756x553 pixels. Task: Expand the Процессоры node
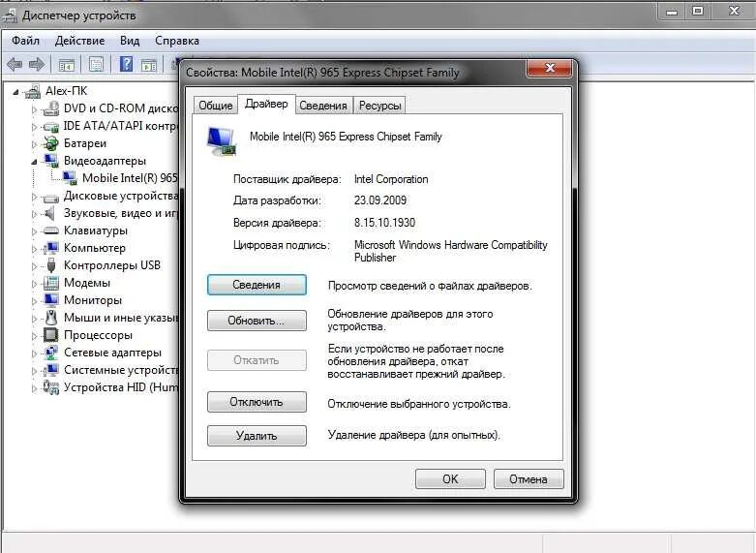coord(34,336)
